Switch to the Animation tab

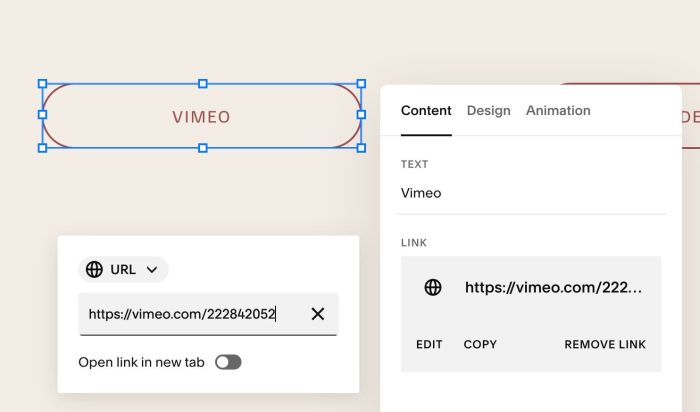pos(558,111)
